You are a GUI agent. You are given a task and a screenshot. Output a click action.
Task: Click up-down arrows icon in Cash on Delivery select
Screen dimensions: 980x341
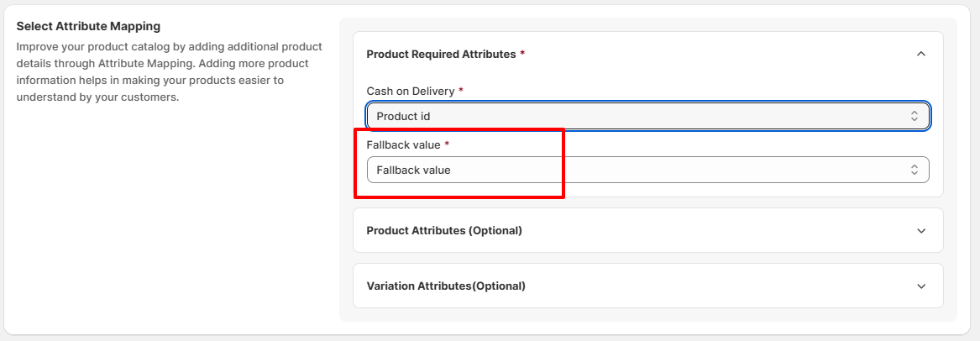(914, 116)
